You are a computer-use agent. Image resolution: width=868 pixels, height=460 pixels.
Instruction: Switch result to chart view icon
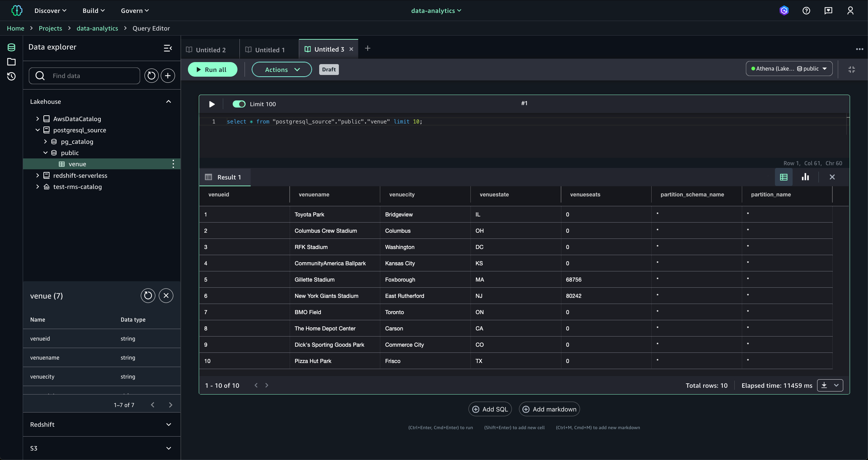(805, 177)
